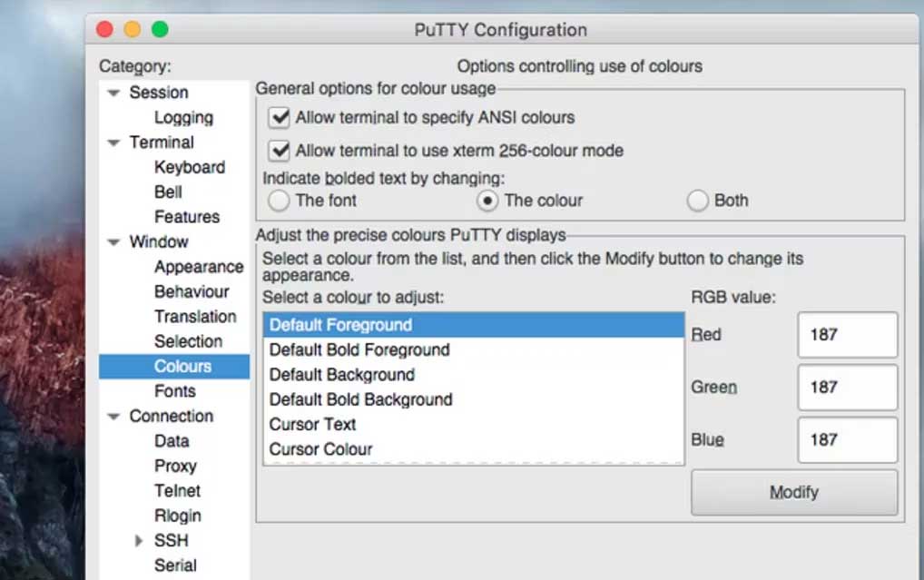Select the Serial connection category
Image resolution: width=924 pixels, height=580 pixels.
[176, 565]
